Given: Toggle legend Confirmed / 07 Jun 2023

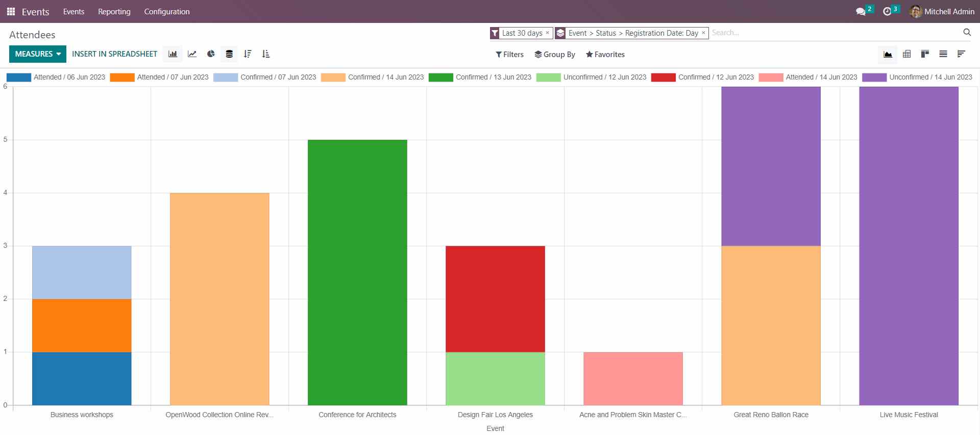Looking at the screenshot, I should click(265, 78).
